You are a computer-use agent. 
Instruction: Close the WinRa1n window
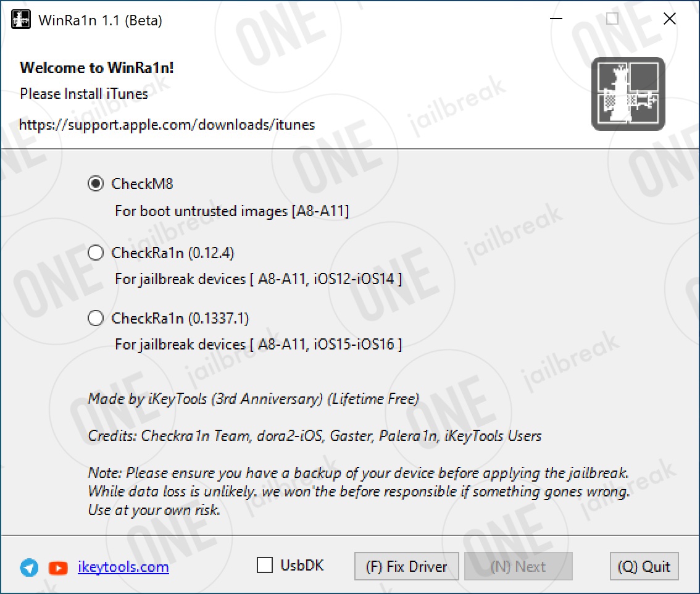[x=670, y=19]
